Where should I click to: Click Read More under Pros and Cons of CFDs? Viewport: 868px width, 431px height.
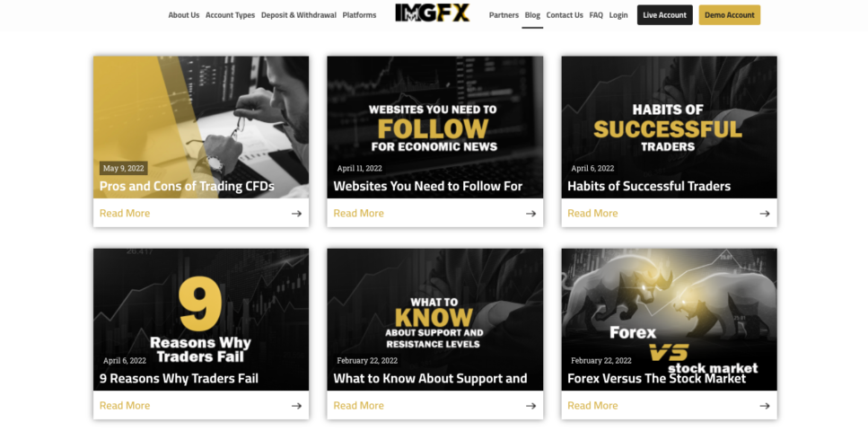(x=125, y=214)
